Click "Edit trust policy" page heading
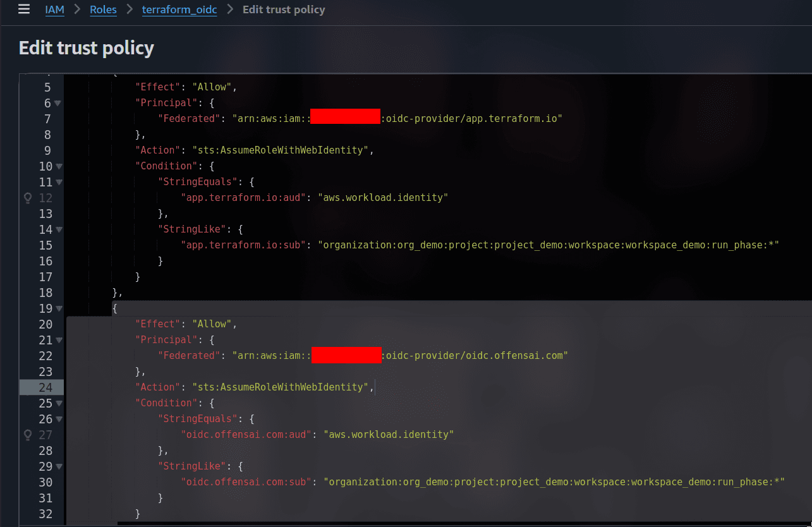This screenshot has width=812, height=527. click(87, 48)
